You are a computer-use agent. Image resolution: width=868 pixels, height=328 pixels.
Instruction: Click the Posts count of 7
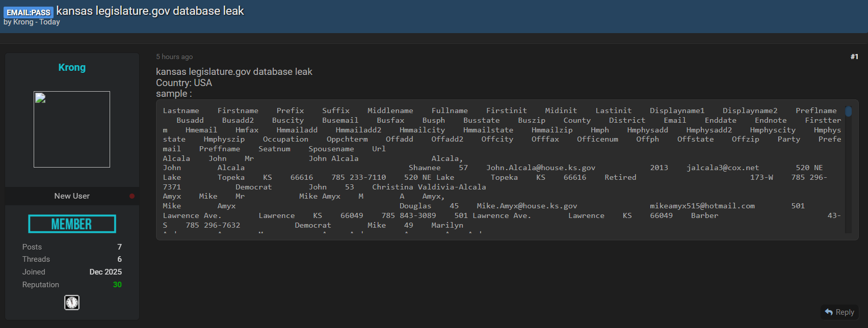click(119, 247)
